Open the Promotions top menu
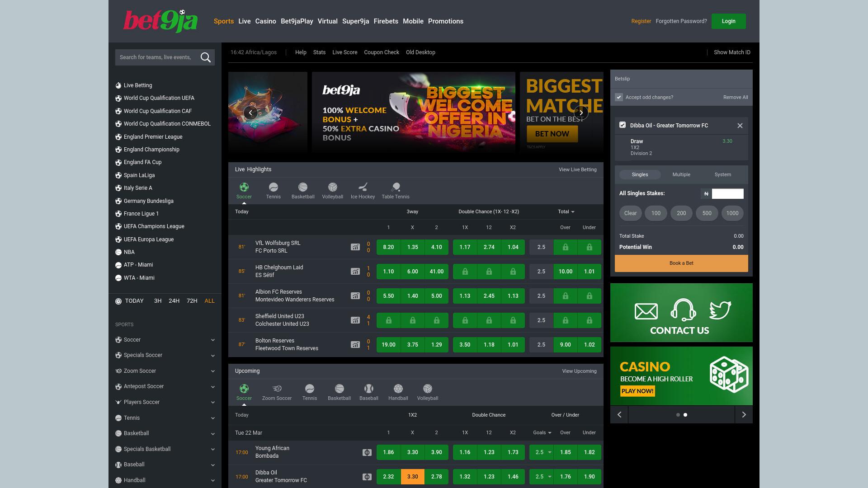Viewport: 868px width, 488px height. tap(446, 21)
